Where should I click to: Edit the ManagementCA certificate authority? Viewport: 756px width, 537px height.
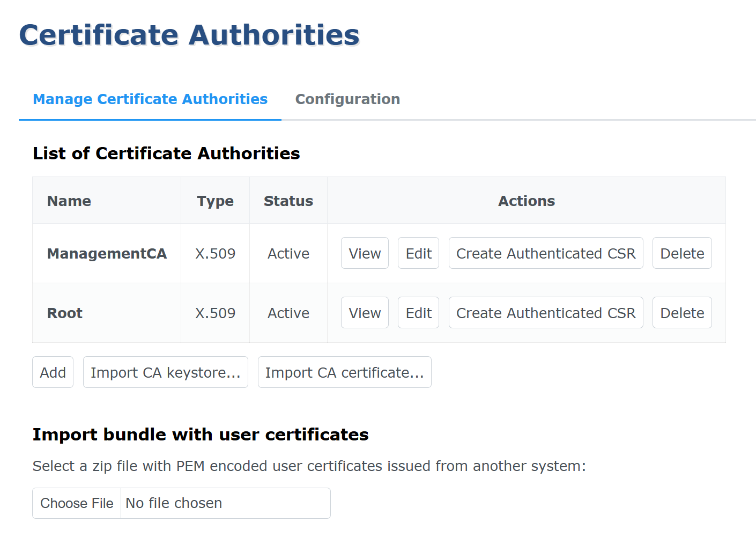[418, 253]
